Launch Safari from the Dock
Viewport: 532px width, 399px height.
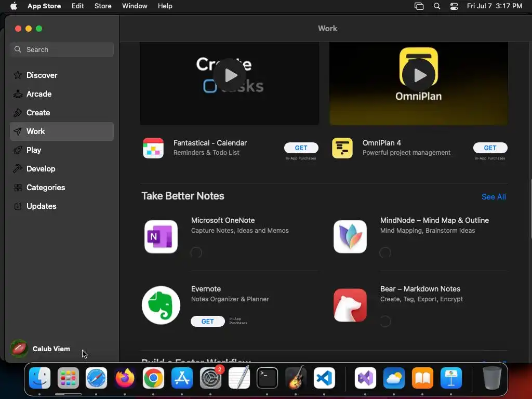point(96,378)
